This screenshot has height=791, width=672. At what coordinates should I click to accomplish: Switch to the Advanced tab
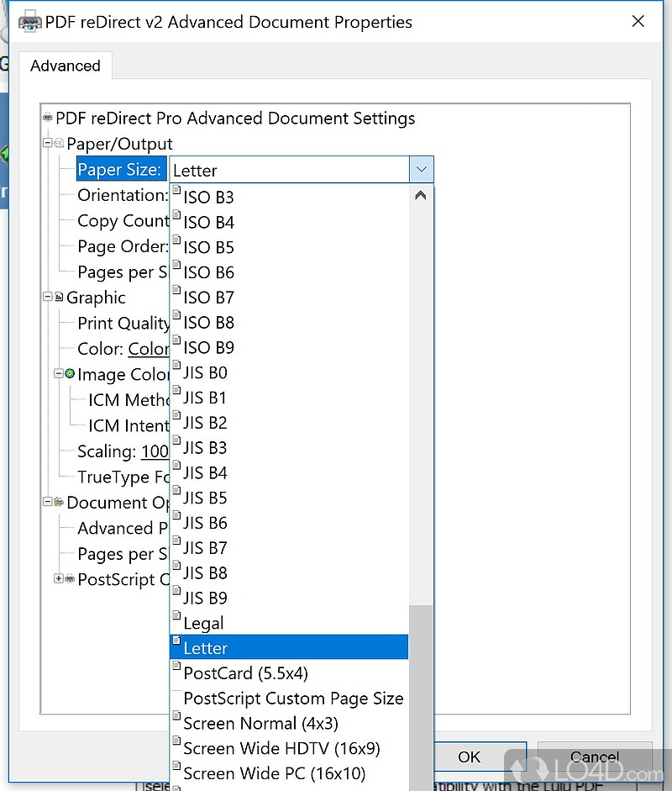(66, 66)
